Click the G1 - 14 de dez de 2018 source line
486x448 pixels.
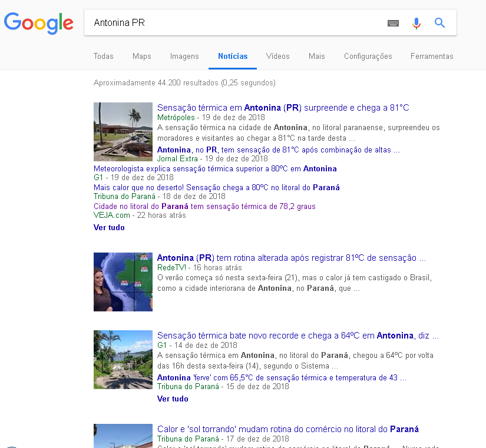click(x=197, y=345)
